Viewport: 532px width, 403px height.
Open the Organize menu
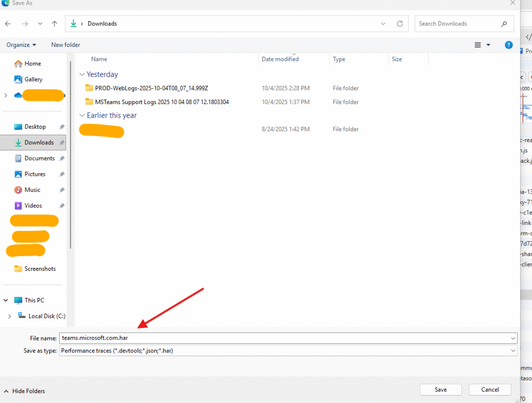21,45
